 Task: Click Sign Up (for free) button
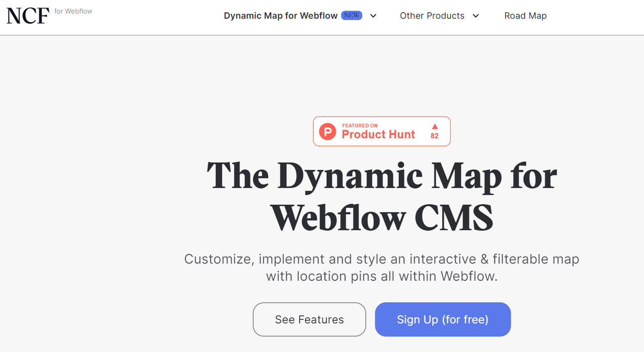443,319
